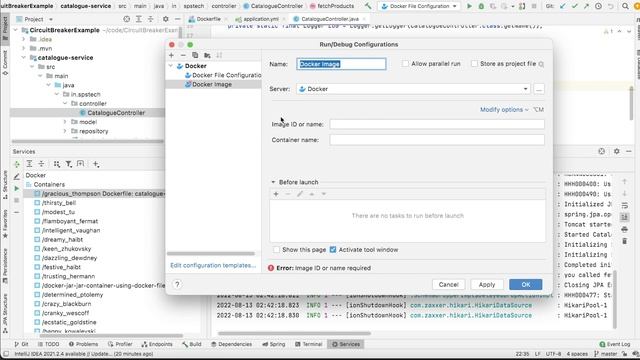Click the configuration Name field
This screenshot has width=640, height=360.
click(341, 64)
